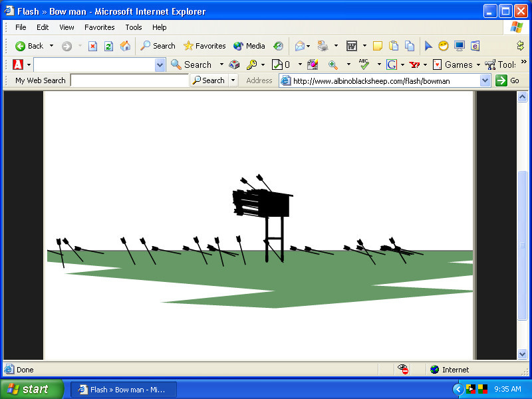
Task: Open the toolbar search box history dropdown
Action: [x=160, y=65]
